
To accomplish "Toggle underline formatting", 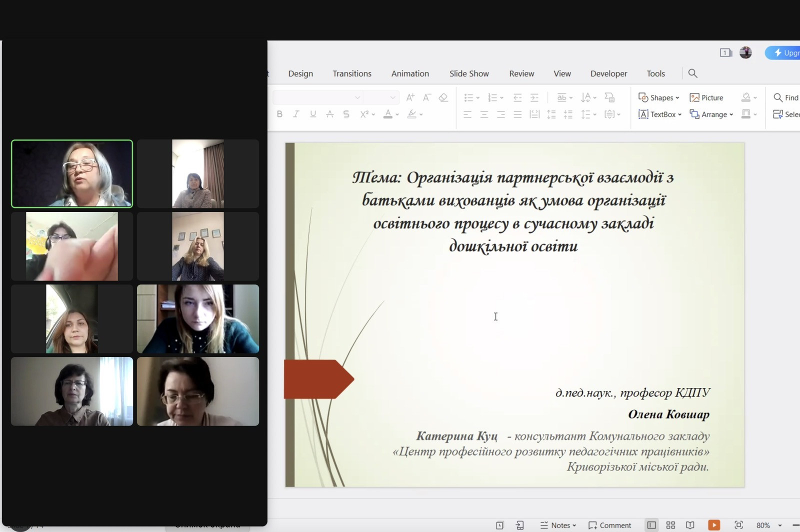I will click(313, 114).
